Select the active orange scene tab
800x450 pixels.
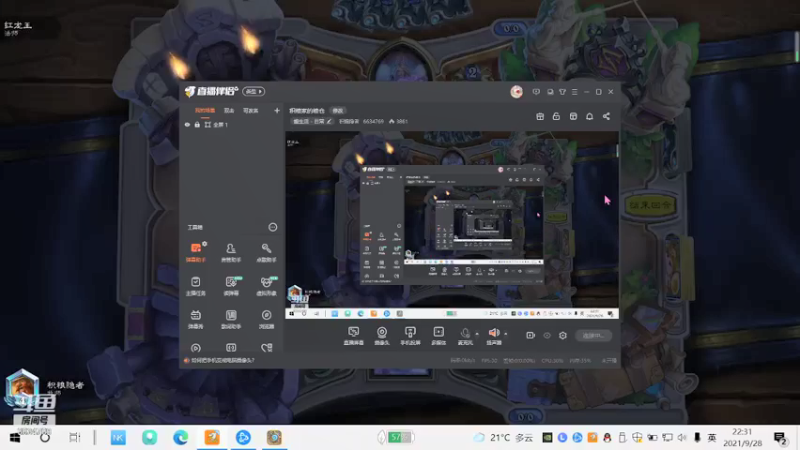[x=205, y=110]
